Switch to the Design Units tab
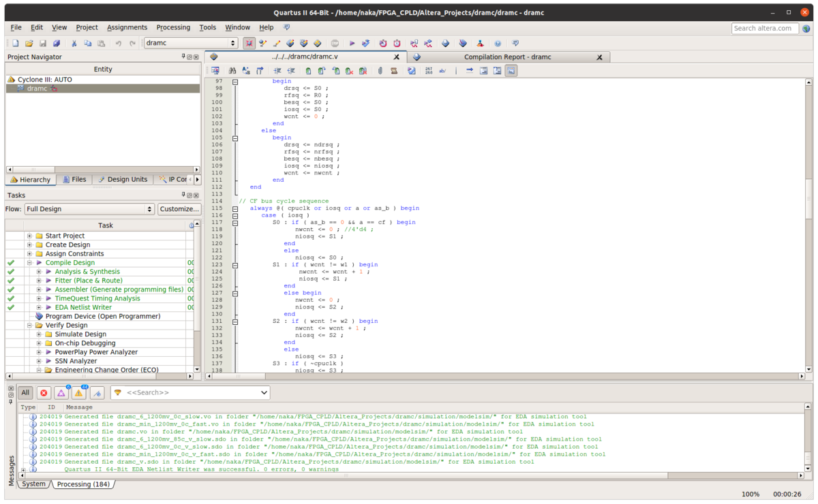The height and width of the screenshot is (504, 818). (123, 180)
